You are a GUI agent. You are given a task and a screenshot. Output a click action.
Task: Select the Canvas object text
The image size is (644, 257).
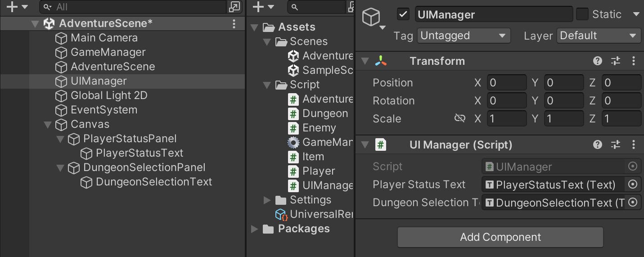[90, 124]
